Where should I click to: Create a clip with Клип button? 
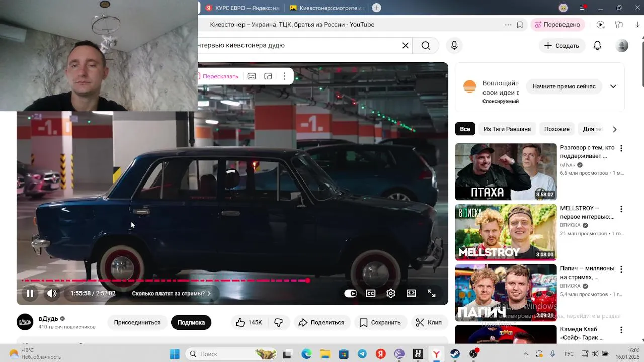429,322
